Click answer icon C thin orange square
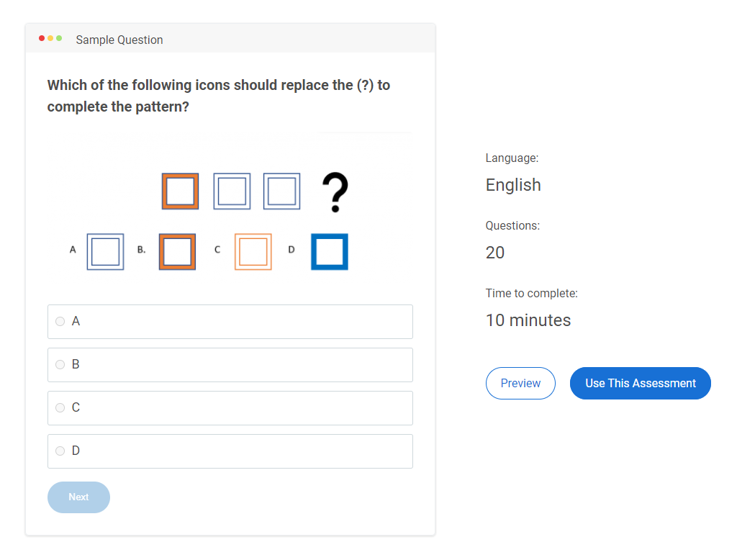Screen dimensions: 737x560 253,252
